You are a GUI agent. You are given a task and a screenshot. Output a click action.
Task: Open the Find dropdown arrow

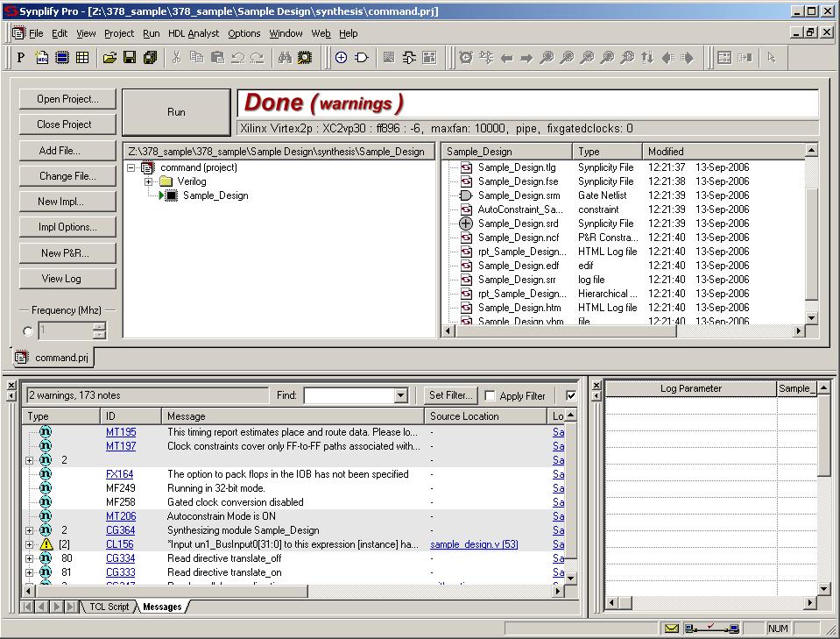pyautogui.click(x=400, y=395)
